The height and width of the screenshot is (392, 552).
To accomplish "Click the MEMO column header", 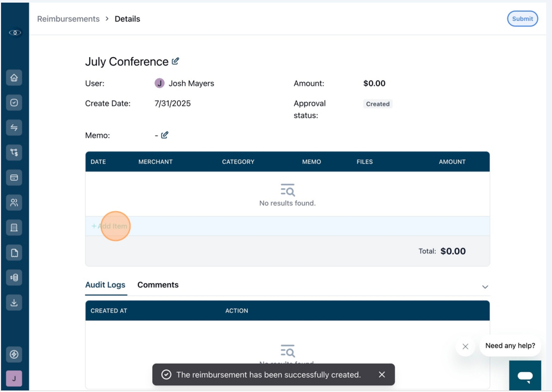I will (x=312, y=162).
